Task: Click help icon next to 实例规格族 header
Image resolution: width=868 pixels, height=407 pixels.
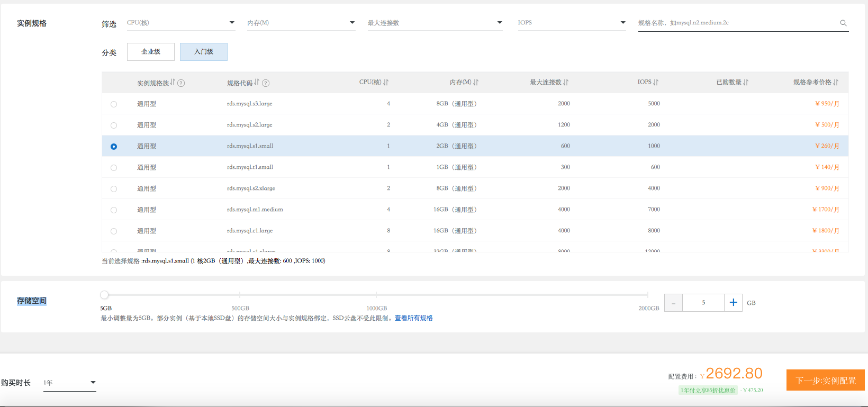Action: pyautogui.click(x=181, y=83)
